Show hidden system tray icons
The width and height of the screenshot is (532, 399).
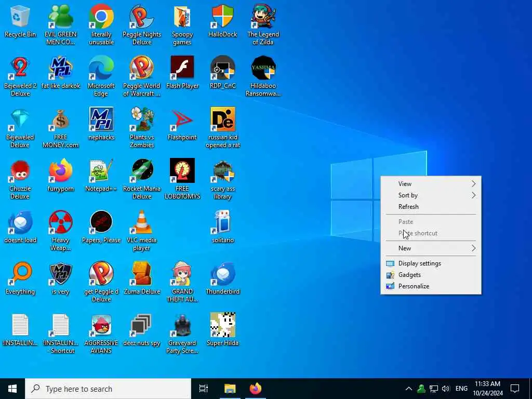[x=409, y=389]
